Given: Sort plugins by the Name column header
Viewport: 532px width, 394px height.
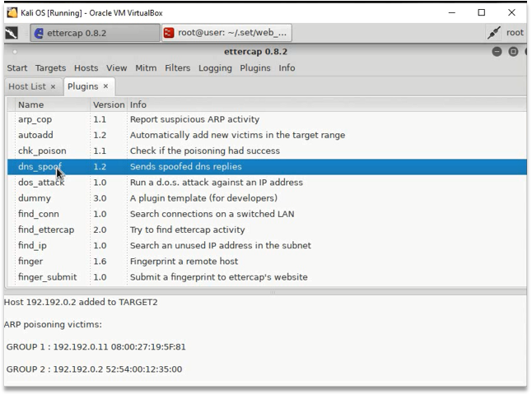Looking at the screenshot, I should (53, 104).
